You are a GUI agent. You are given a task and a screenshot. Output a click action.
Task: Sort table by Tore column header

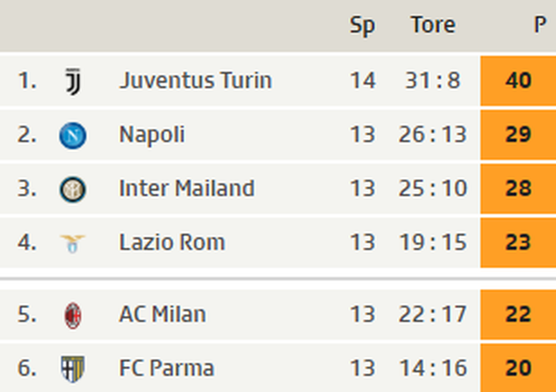[433, 25]
